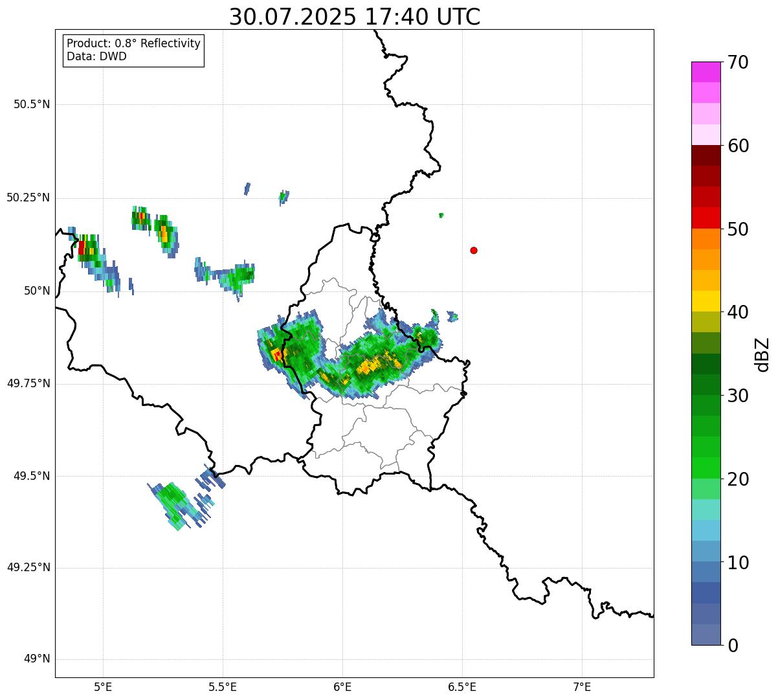
Task: Click the "dBZ" colorbar label
Action: click(762, 354)
